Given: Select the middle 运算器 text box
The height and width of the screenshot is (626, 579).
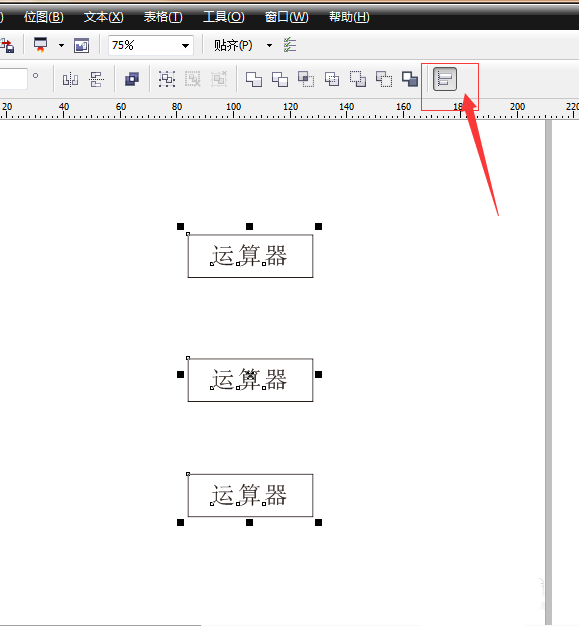Looking at the screenshot, I should click(250, 380).
